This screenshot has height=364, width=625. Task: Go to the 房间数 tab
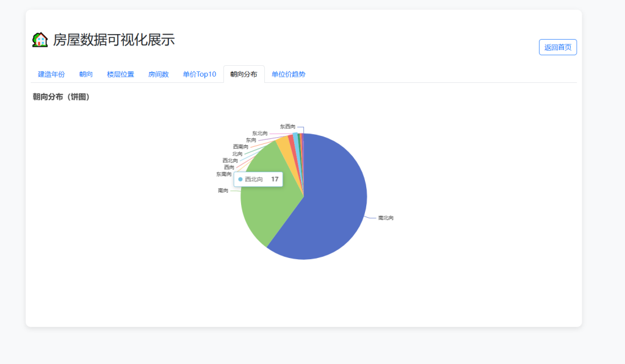(x=158, y=74)
